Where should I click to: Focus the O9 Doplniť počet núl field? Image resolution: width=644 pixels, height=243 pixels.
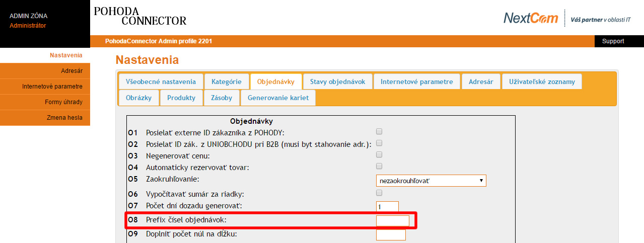click(391, 234)
